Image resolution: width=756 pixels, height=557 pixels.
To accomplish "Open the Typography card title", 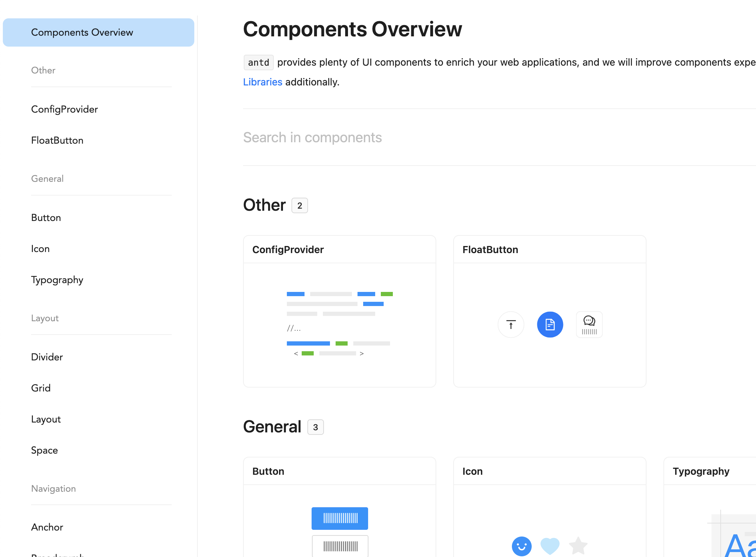I will pyautogui.click(x=701, y=471).
